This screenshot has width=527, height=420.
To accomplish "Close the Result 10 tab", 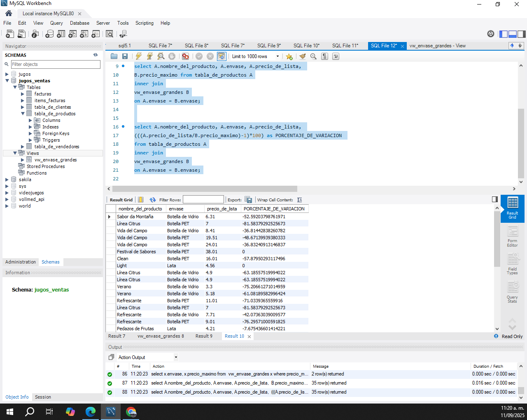I will click(249, 336).
